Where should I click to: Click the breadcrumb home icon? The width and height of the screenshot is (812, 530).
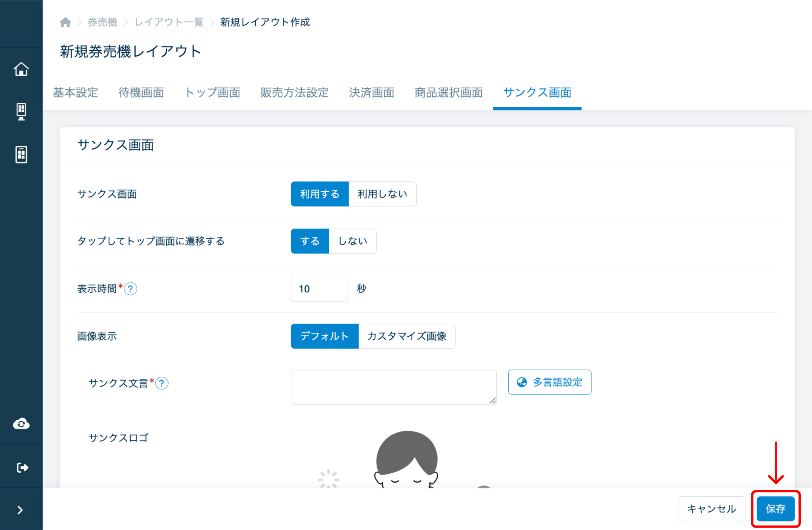tap(65, 22)
